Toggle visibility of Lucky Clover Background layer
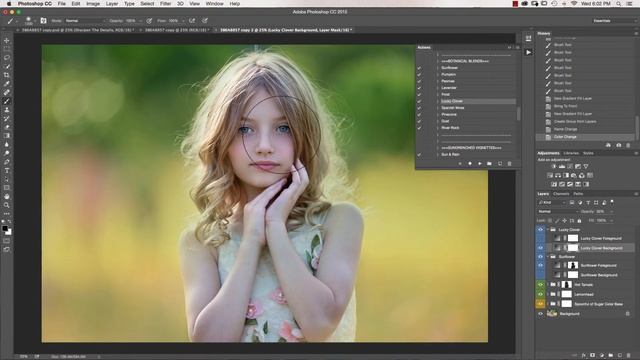 pos(540,248)
